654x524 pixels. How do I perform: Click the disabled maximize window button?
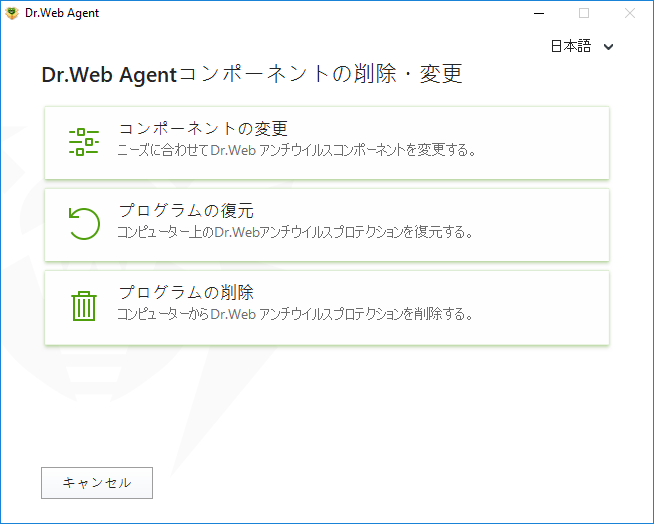tap(584, 13)
